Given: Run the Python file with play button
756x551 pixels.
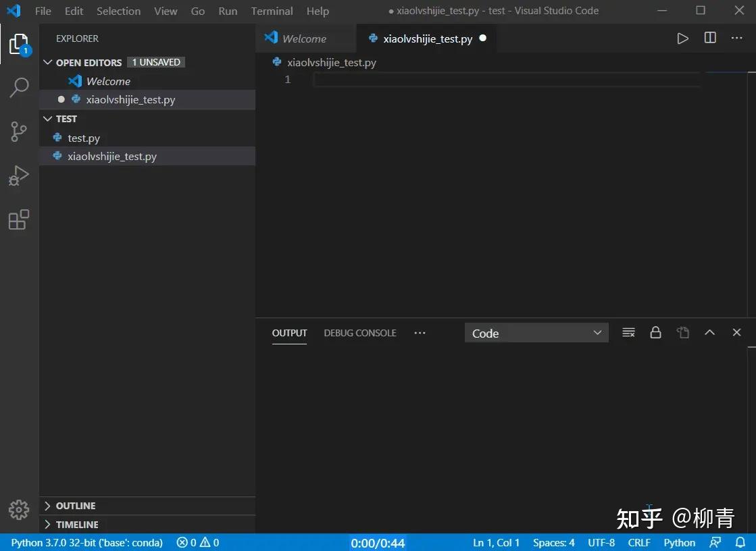Looking at the screenshot, I should 682,38.
